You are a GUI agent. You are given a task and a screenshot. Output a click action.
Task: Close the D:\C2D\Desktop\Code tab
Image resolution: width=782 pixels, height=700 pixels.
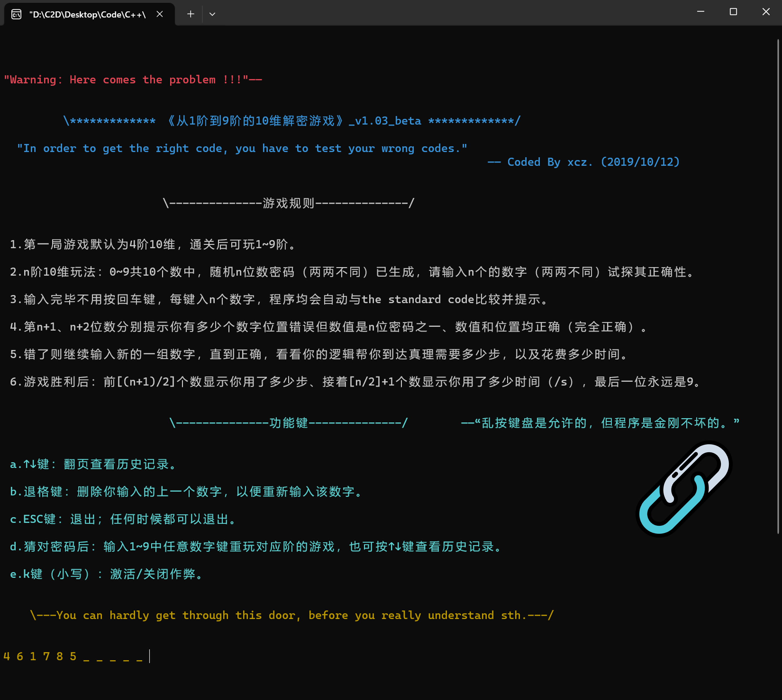click(x=160, y=14)
